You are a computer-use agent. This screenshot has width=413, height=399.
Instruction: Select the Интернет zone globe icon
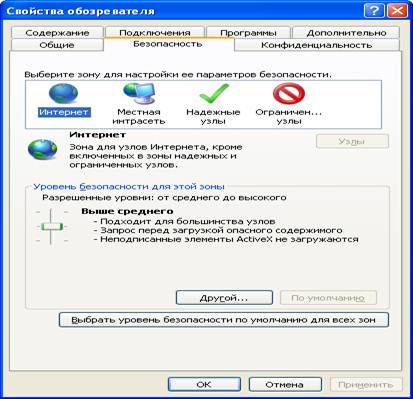click(63, 94)
